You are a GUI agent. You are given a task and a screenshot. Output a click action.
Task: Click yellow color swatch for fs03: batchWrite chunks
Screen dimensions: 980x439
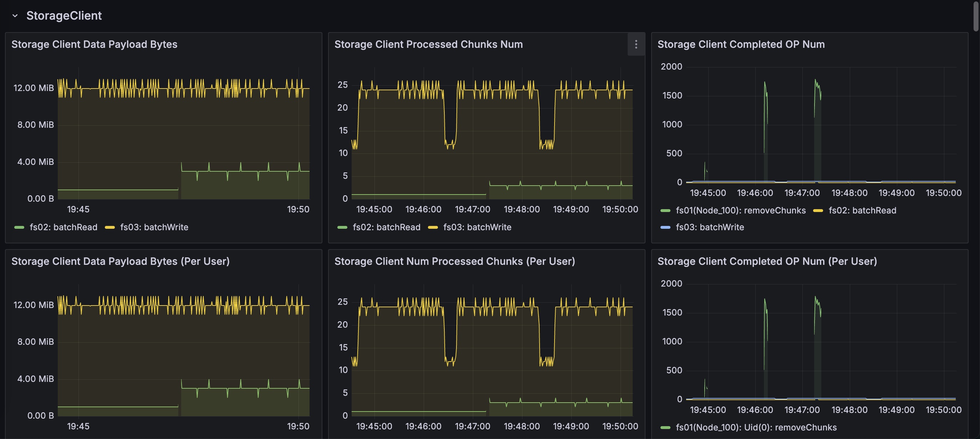coord(433,227)
